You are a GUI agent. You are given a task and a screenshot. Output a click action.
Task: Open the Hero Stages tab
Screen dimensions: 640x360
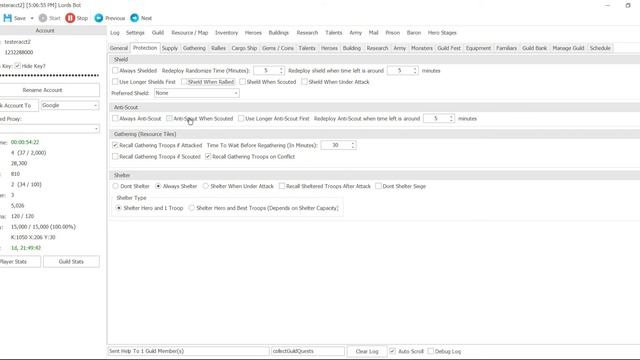442,33
